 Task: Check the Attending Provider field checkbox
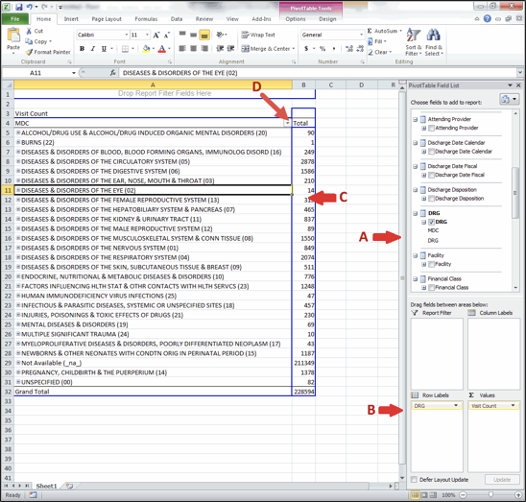tap(432, 128)
